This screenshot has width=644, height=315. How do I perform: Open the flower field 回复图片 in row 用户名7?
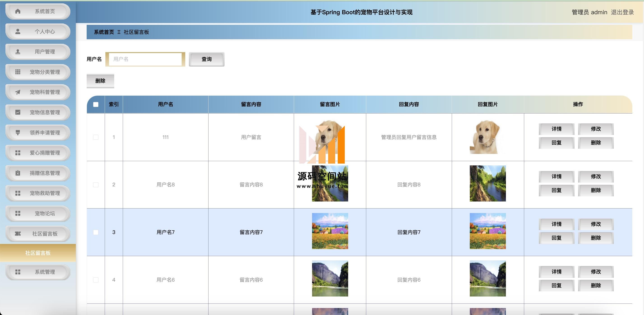[x=487, y=231]
